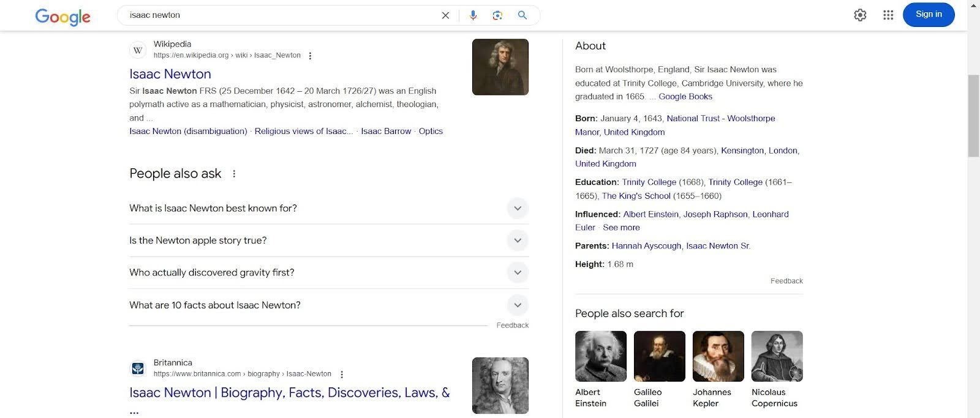
Task: Clear the search box with X icon
Action: pyautogui.click(x=445, y=15)
